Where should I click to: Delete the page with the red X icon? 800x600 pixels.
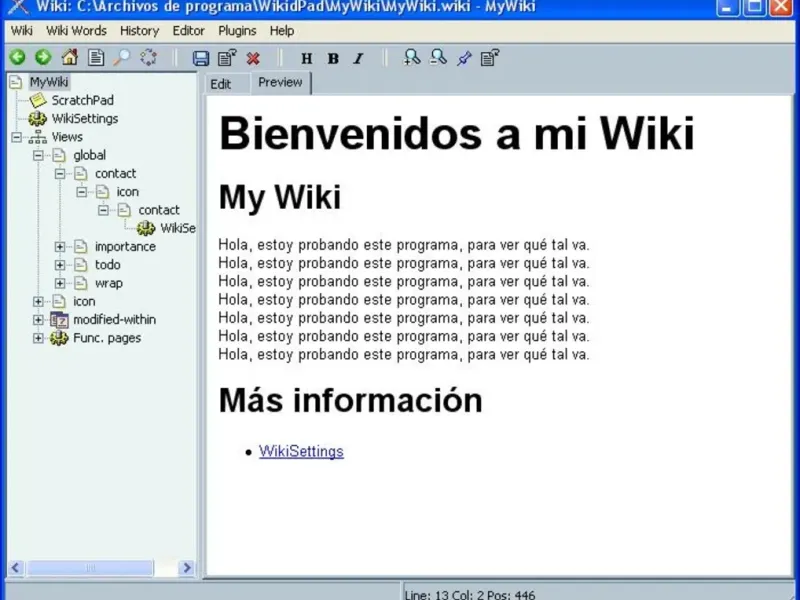[253, 58]
